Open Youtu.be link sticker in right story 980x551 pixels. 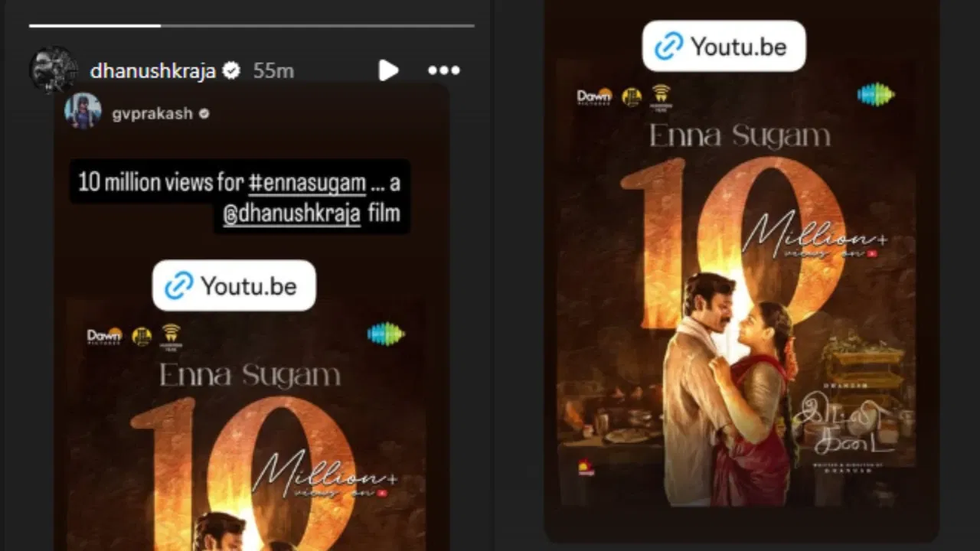(724, 47)
